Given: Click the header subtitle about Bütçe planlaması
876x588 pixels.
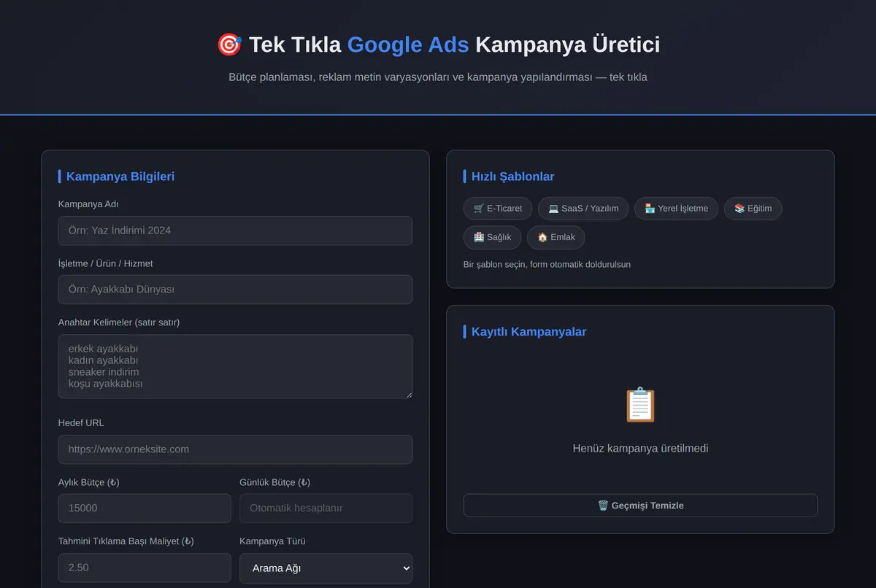Looking at the screenshot, I should tap(438, 77).
